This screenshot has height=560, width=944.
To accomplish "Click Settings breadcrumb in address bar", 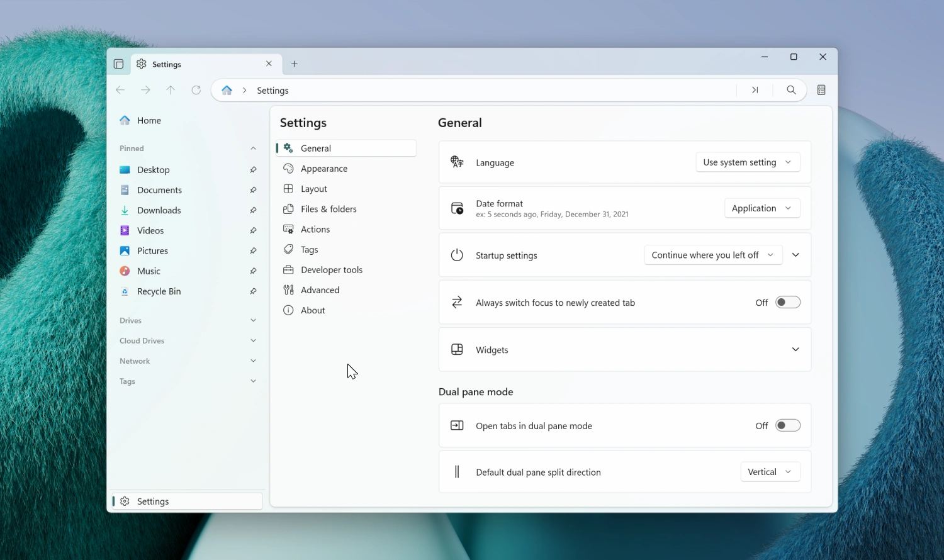I will click(273, 91).
